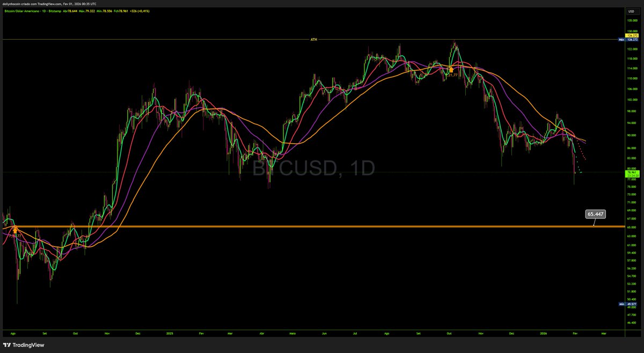Click the Mín 78.556 low value
This screenshot has width=644, height=353.
pyautogui.click(x=104, y=11)
